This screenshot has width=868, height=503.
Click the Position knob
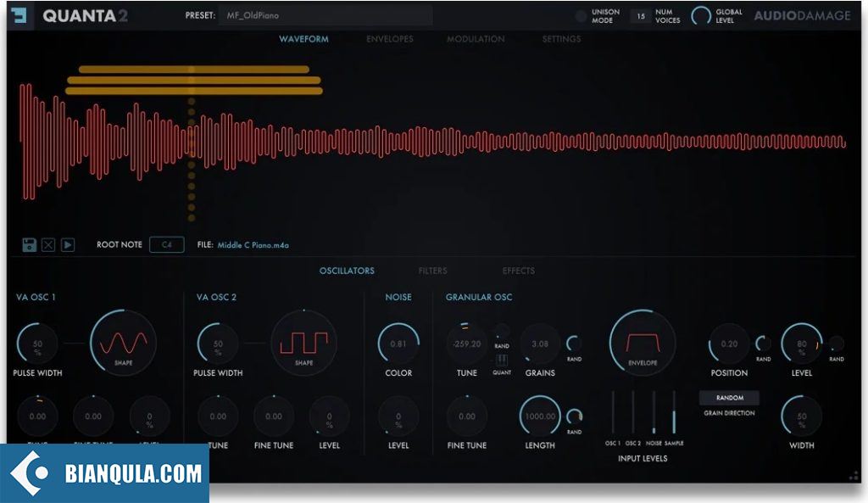pyautogui.click(x=729, y=344)
